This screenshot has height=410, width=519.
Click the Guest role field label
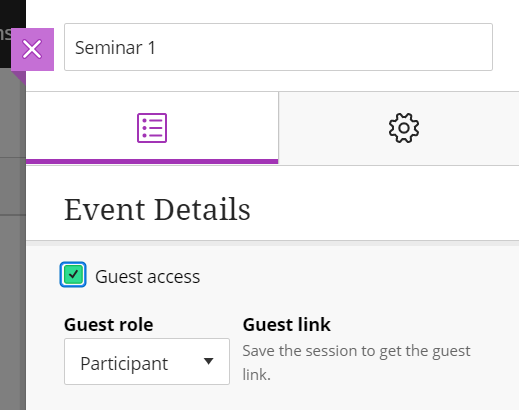click(109, 325)
